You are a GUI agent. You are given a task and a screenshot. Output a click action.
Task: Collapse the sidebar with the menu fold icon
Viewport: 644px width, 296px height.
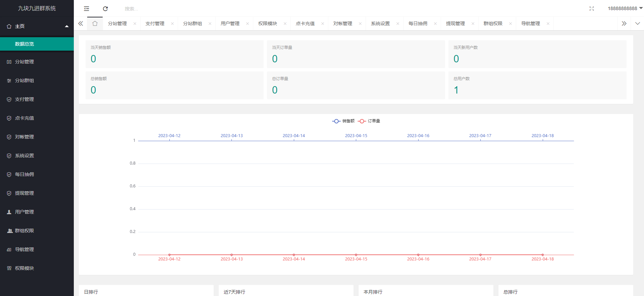tap(87, 9)
